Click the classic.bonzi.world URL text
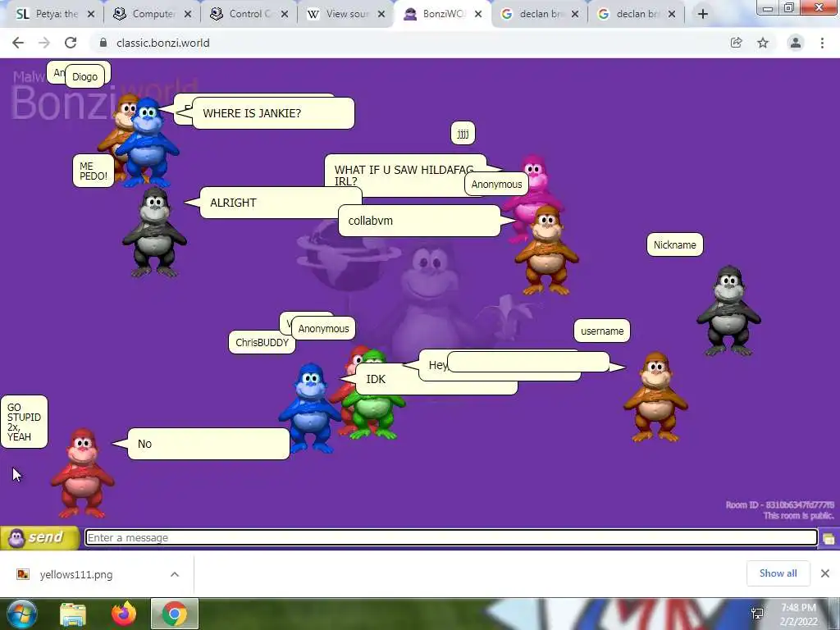840x630 pixels. 163,43
